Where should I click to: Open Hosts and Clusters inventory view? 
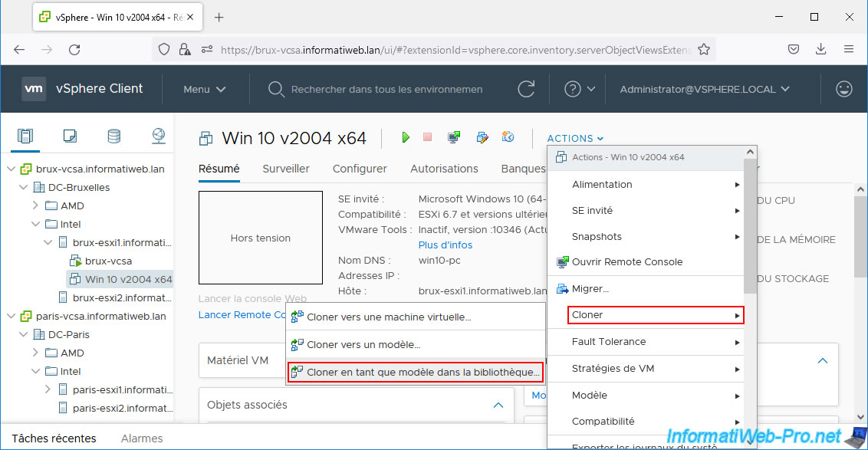25,136
